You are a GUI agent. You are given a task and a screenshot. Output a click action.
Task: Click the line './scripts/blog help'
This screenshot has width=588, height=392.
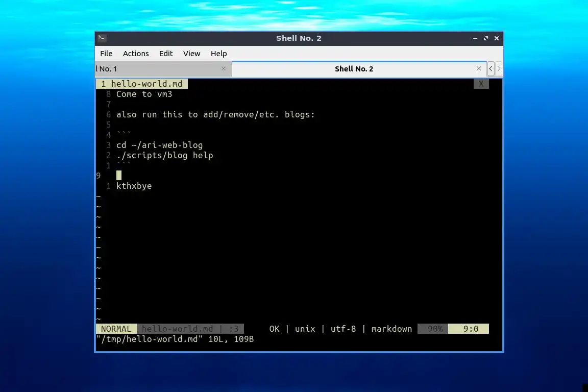[165, 155]
